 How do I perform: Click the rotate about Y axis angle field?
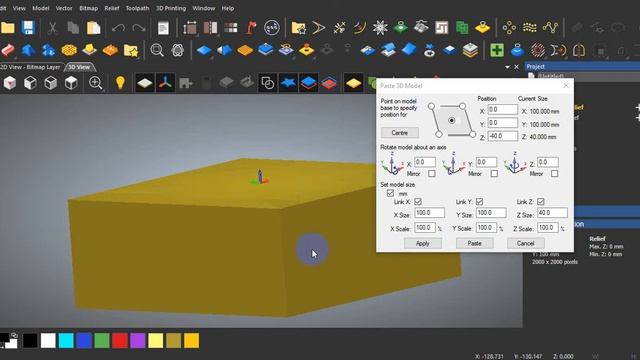point(486,162)
